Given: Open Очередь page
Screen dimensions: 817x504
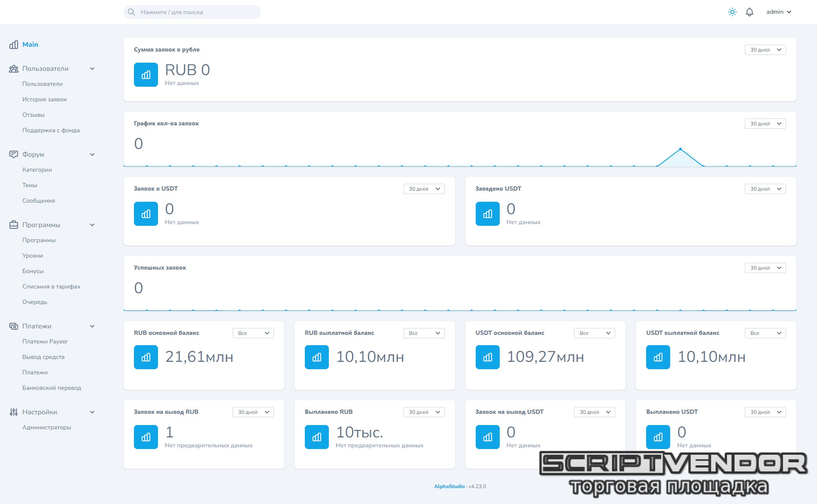Looking at the screenshot, I should [35, 302].
